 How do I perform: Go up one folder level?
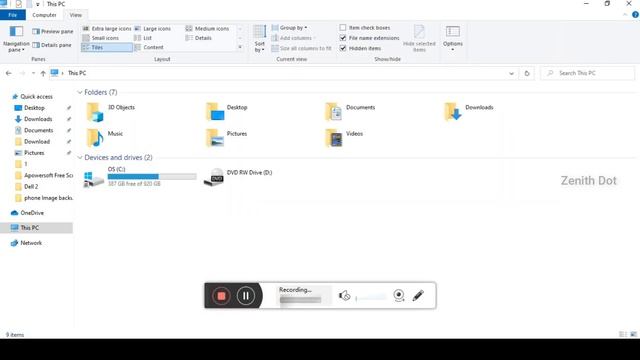[43, 73]
